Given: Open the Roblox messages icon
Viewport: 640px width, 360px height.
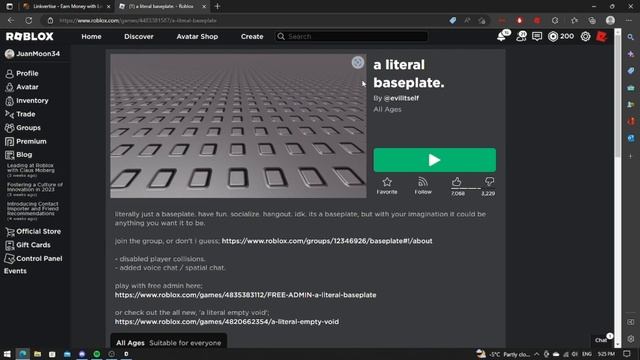Looking at the screenshot, I should point(537,36).
